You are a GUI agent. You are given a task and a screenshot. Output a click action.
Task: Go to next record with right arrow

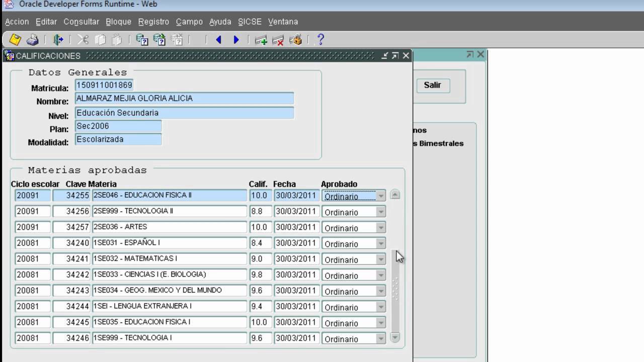(x=236, y=40)
